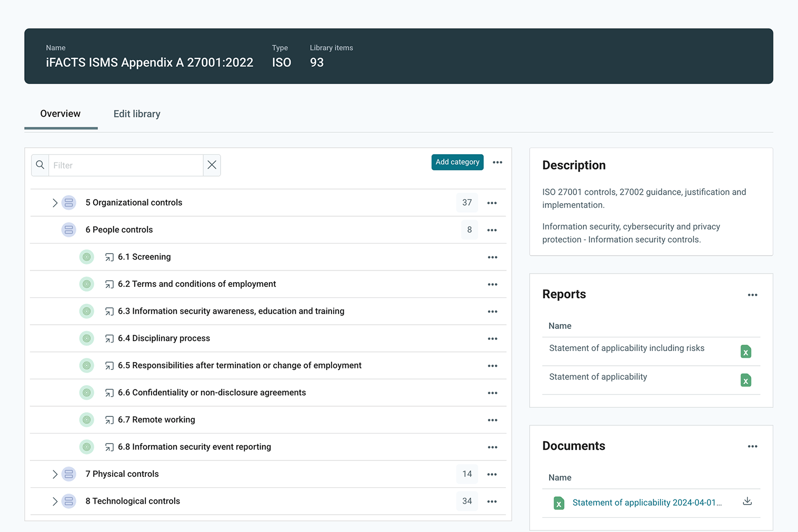The image size is (798, 532).
Task: Click the search magnifier icon
Action: (x=40, y=165)
